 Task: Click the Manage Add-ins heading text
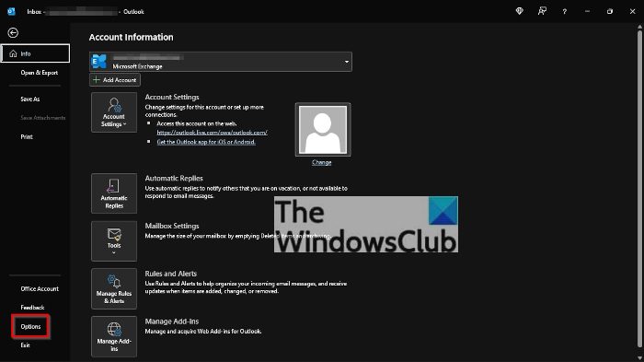172,321
